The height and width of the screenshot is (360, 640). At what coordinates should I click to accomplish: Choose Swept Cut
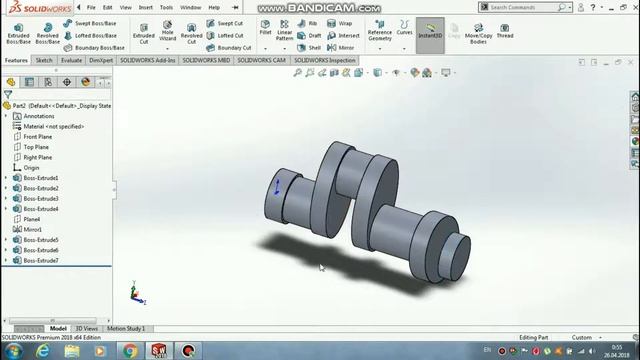225,24
